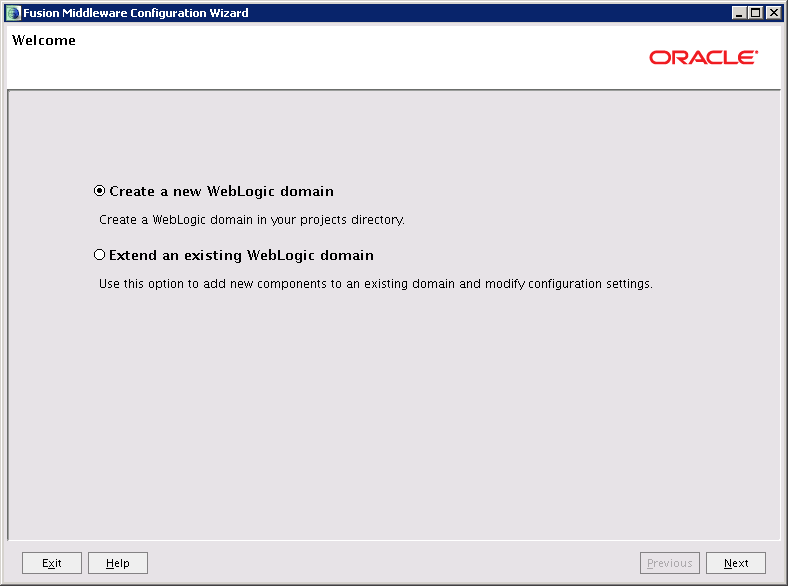Click the 'Create a new WebLogic domain' label text
Image resolution: width=788 pixels, height=586 pixels.
(x=221, y=191)
